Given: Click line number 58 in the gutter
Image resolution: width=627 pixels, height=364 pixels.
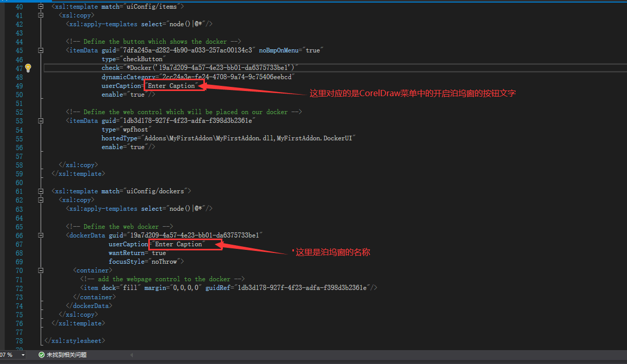Looking at the screenshot, I should click(19, 165).
